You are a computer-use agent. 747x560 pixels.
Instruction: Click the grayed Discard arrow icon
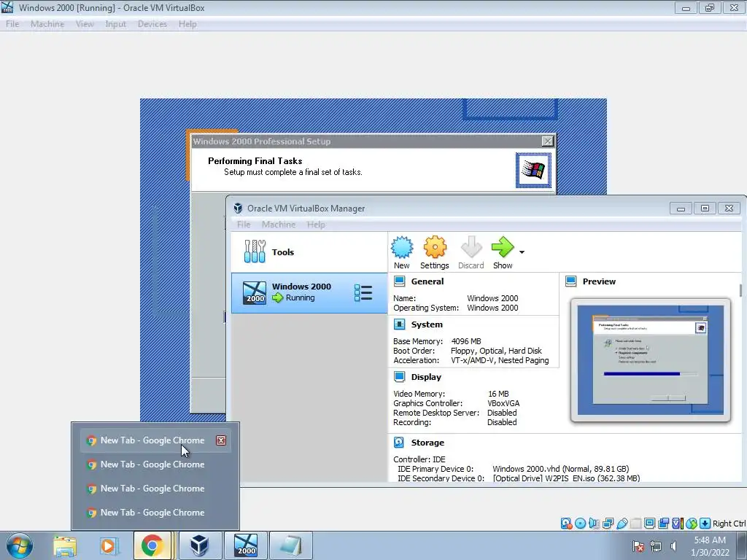pos(471,248)
